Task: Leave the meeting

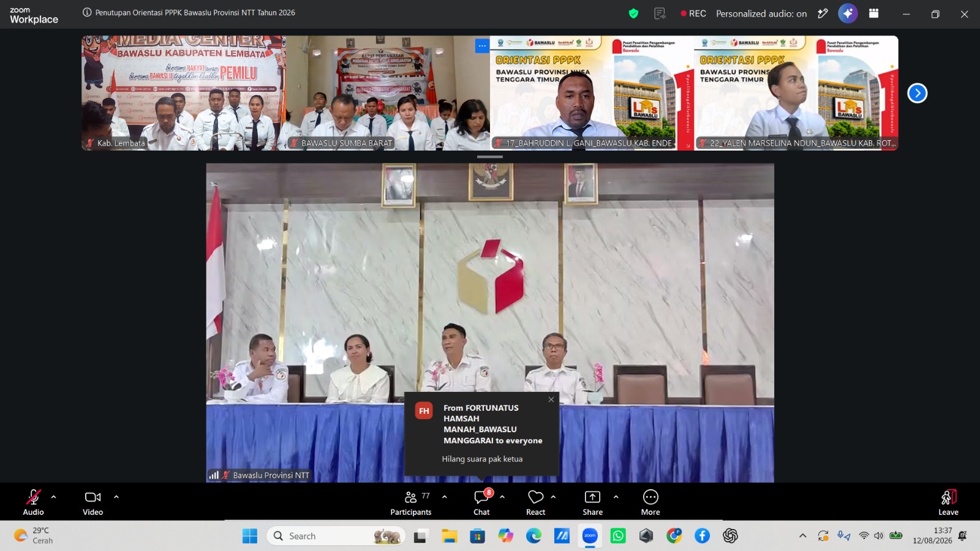Action: (948, 502)
